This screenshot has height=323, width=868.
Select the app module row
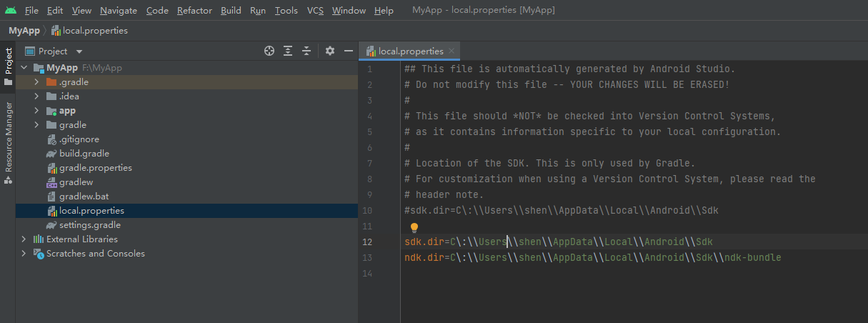point(186,111)
